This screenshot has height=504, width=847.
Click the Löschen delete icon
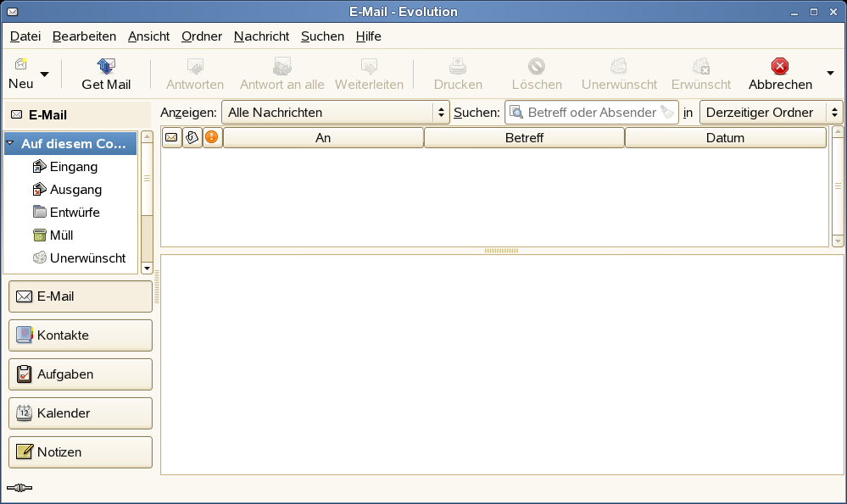click(x=537, y=66)
